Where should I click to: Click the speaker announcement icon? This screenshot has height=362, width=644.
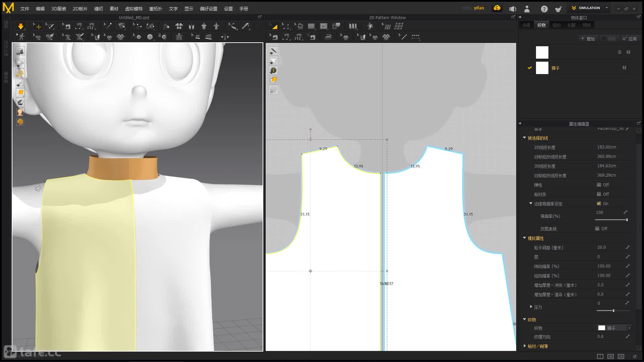pyautogui.click(x=513, y=9)
